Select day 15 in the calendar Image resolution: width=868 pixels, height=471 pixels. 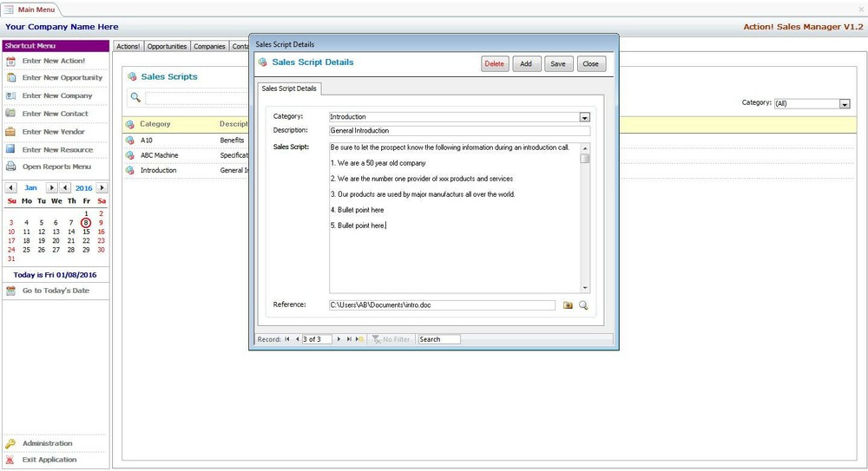(x=86, y=232)
